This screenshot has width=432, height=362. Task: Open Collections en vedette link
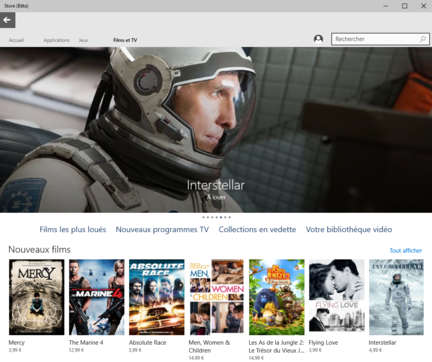tap(257, 229)
